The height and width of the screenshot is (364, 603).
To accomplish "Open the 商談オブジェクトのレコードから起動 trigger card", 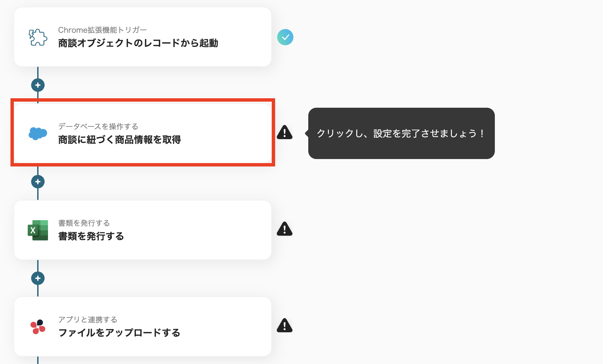I will (142, 37).
